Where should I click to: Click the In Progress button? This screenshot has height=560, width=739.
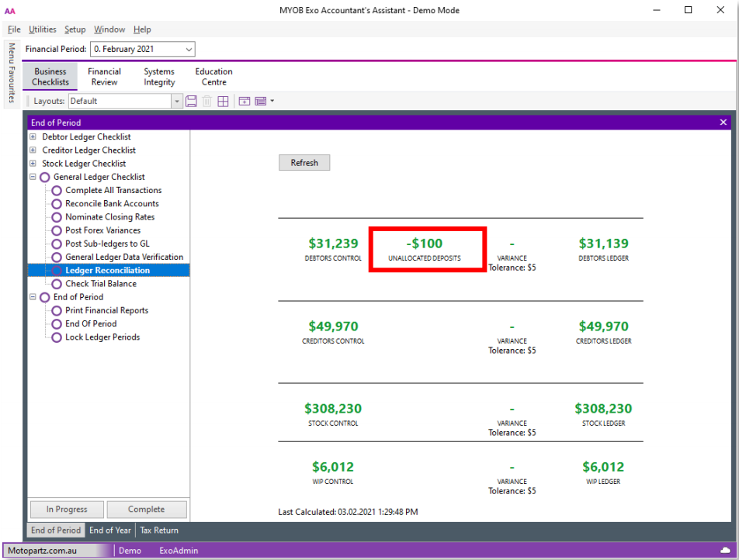pos(67,509)
